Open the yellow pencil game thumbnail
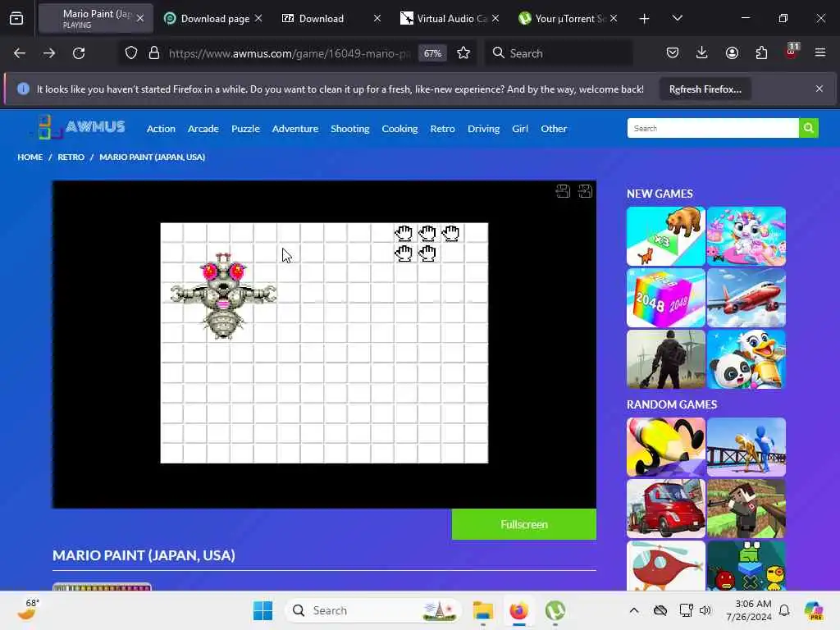Viewport: 840px width, 630px height. (666, 447)
